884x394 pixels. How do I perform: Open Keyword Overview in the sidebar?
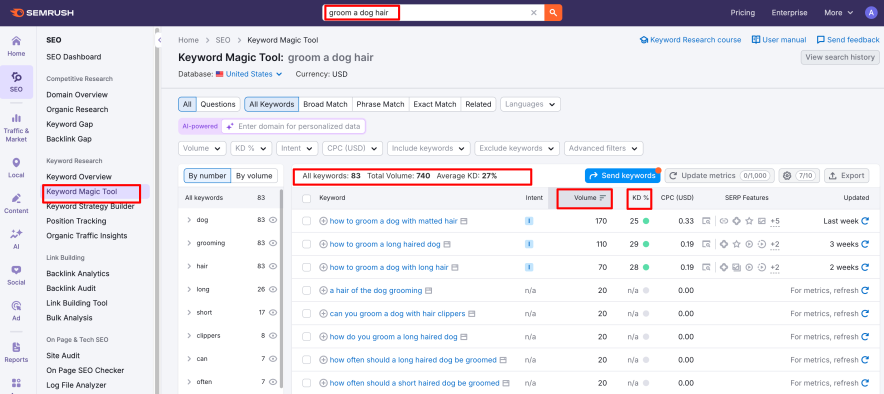pyautogui.click(x=79, y=177)
